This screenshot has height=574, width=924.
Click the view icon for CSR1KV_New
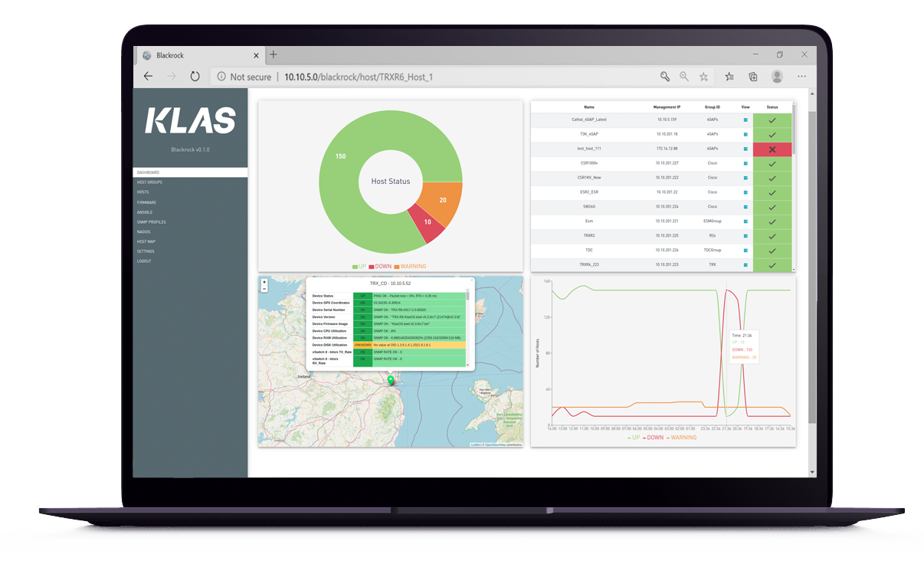(745, 178)
